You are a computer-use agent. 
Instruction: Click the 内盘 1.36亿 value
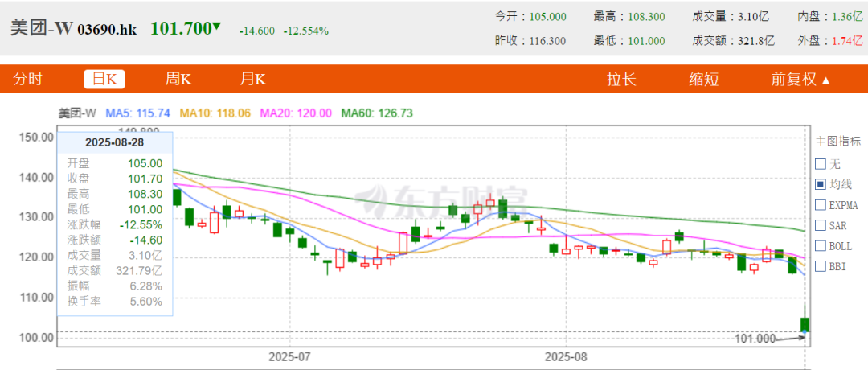(x=848, y=17)
